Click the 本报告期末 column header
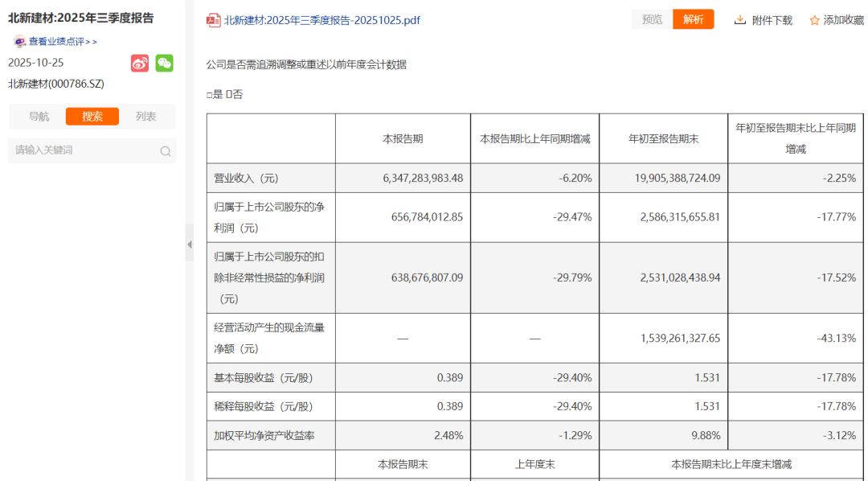 [x=403, y=464]
